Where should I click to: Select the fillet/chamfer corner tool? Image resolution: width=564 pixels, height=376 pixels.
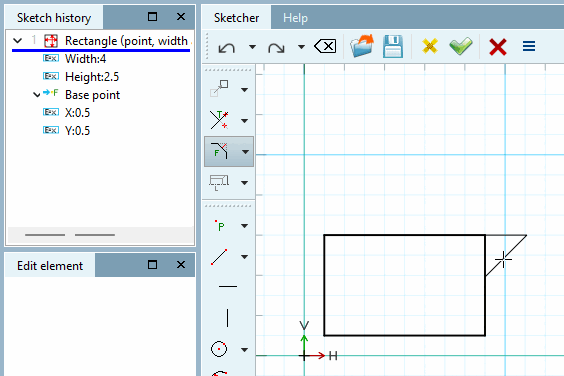[219, 151]
